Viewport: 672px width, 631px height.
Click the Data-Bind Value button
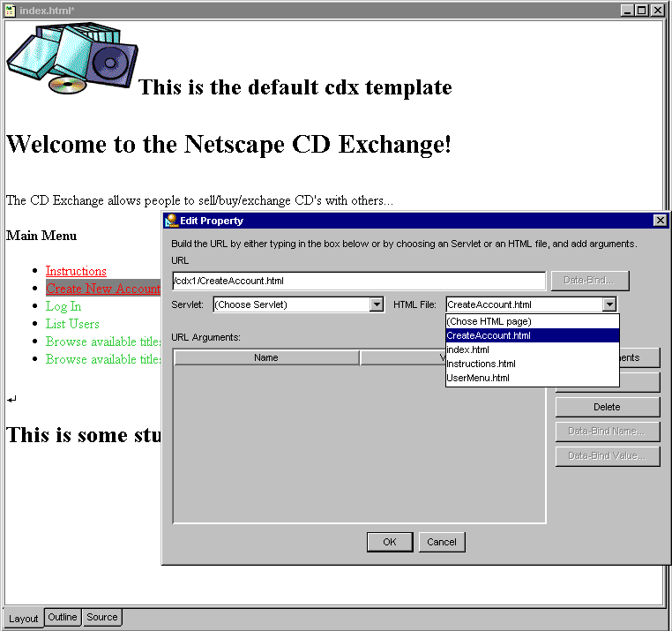click(x=608, y=456)
